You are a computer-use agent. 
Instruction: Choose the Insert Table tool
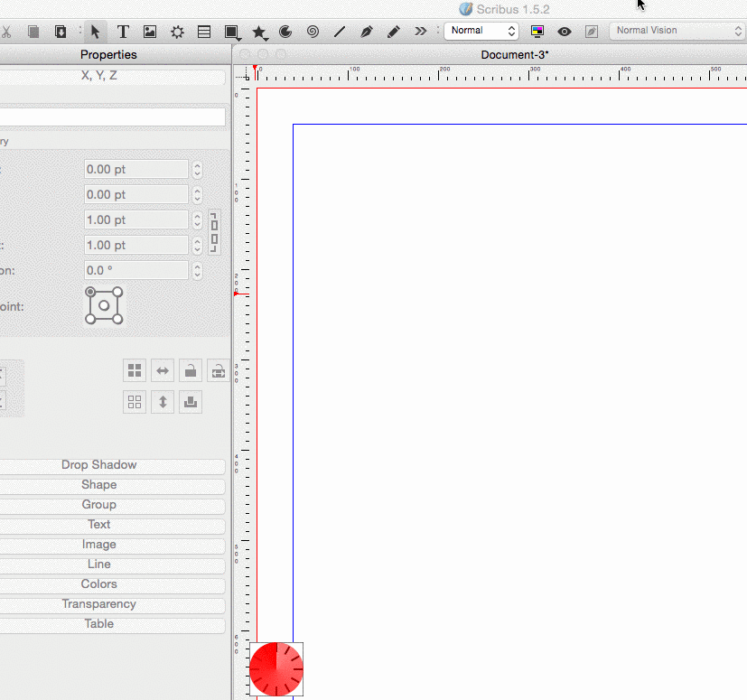point(204,32)
